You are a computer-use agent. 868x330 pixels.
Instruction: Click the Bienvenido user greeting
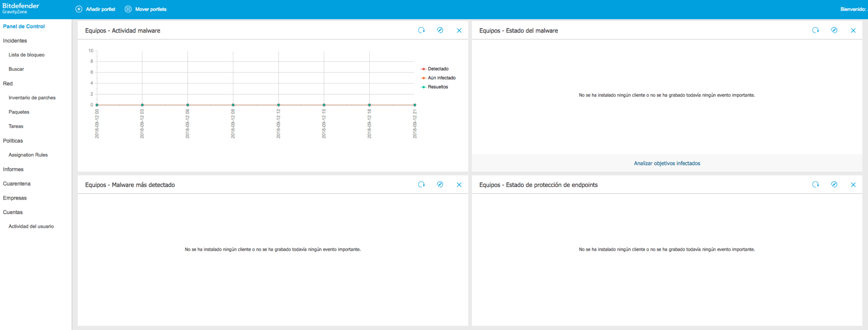tap(853, 9)
